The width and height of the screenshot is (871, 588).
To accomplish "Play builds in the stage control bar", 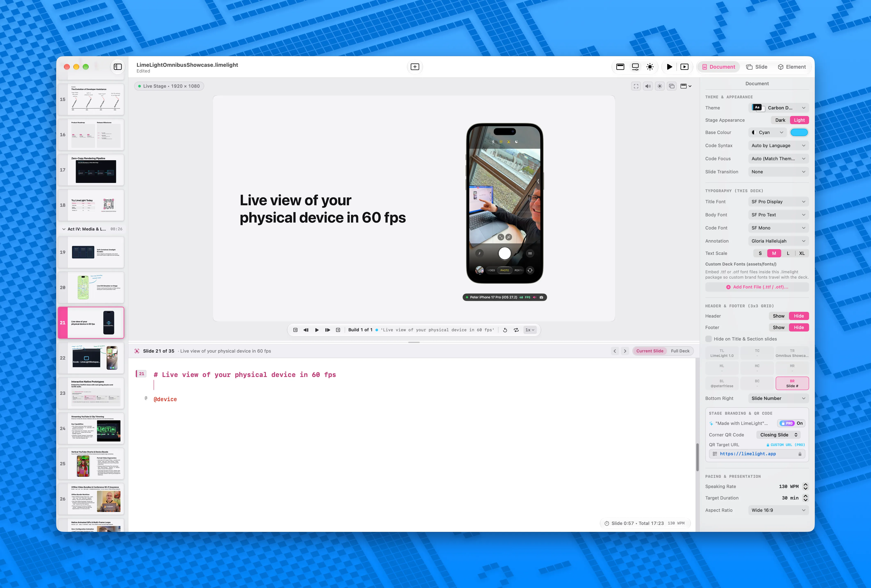I will tap(317, 330).
